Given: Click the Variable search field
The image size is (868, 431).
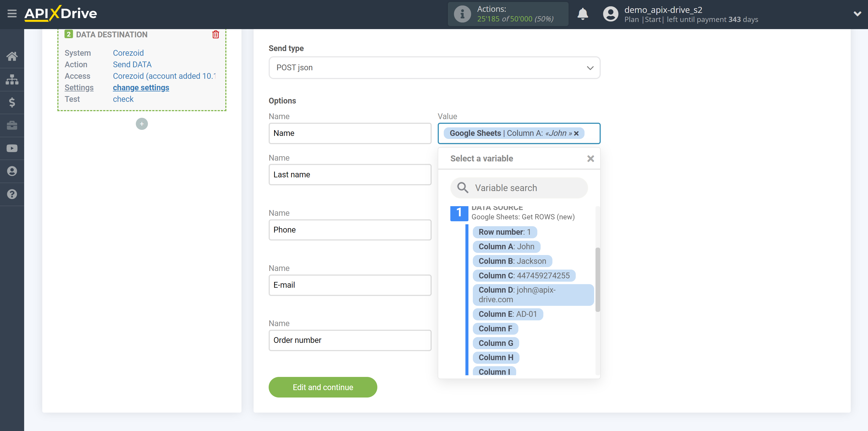Looking at the screenshot, I should [x=519, y=188].
